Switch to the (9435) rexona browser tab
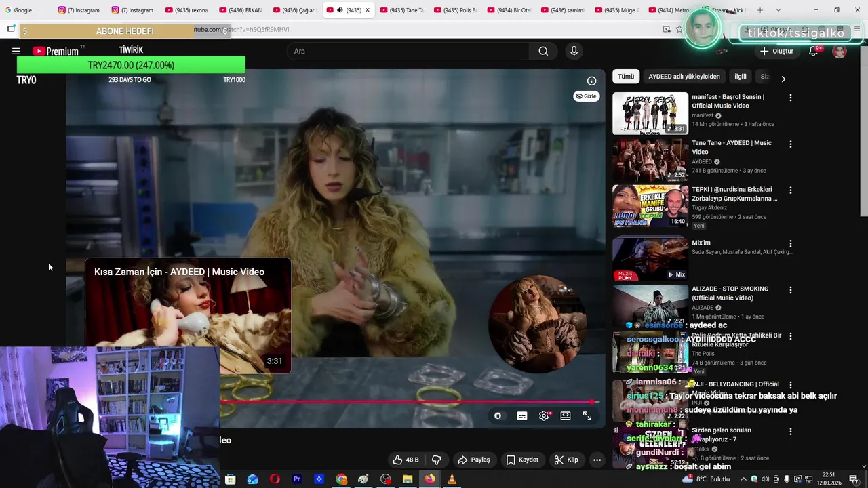Screen dimensions: 868x488 click(188, 10)
